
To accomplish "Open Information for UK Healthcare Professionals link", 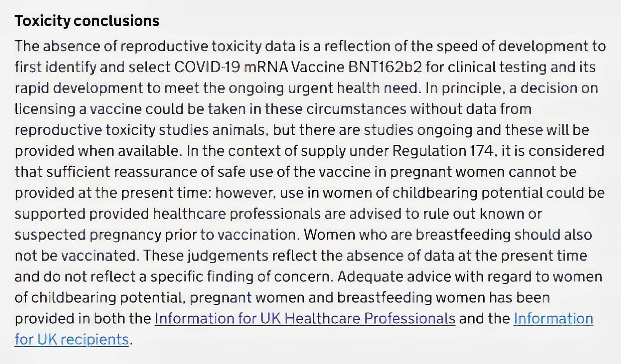I will coord(305,319).
